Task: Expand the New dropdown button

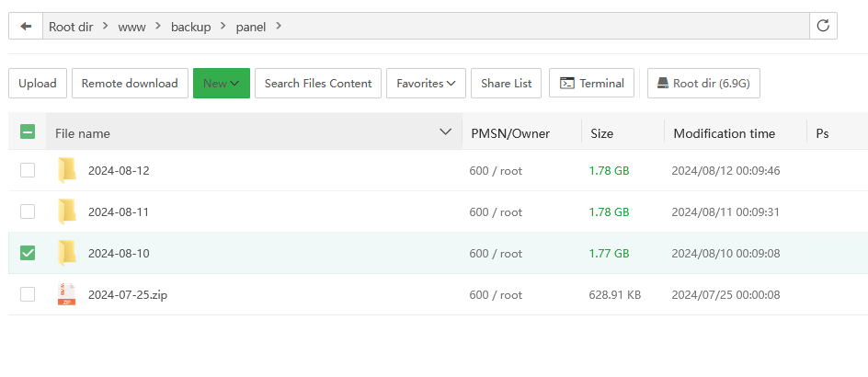Action: click(221, 83)
